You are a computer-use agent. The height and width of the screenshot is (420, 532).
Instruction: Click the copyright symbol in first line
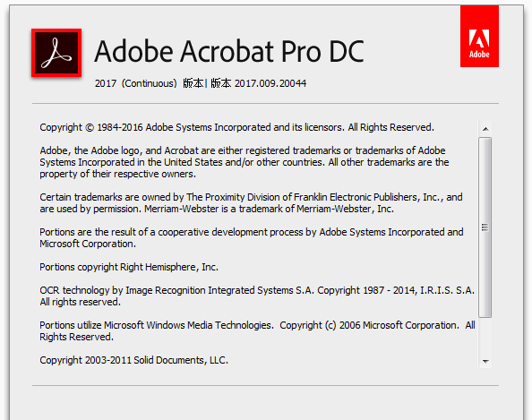coord(90,127)
